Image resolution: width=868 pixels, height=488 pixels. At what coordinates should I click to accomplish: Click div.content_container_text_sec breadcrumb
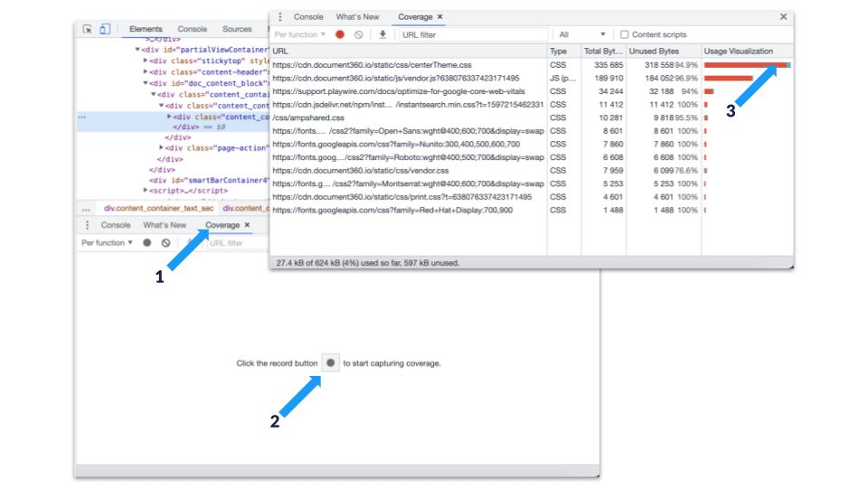click(159, 209)
